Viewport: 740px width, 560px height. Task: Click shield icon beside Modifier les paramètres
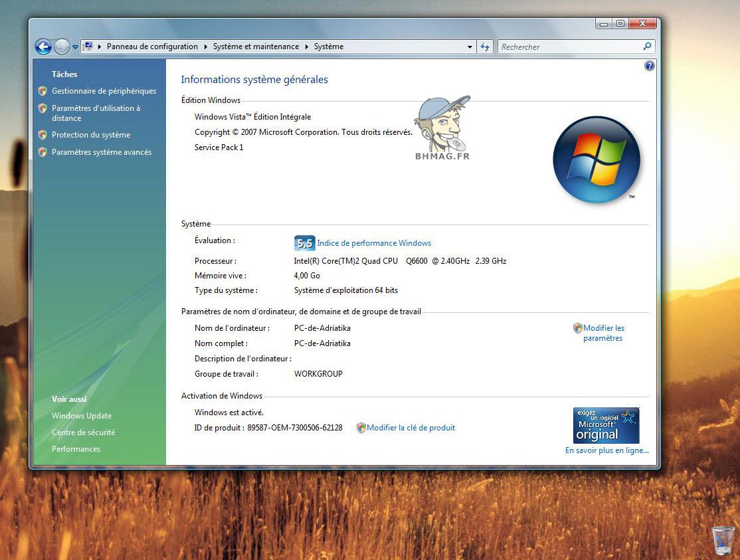[578, 328]
